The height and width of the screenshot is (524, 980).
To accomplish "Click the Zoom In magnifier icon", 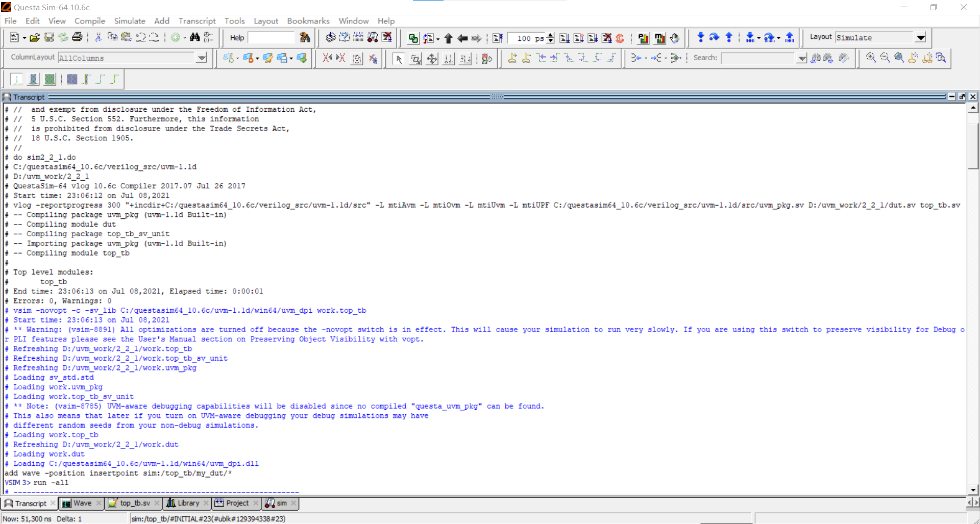I will tap(871, 58).
